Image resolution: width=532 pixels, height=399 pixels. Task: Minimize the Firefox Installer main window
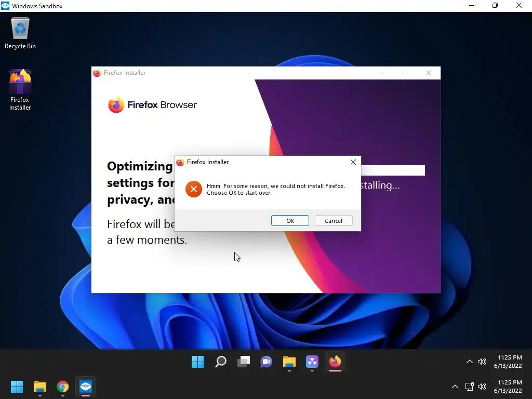coord(381,73)
